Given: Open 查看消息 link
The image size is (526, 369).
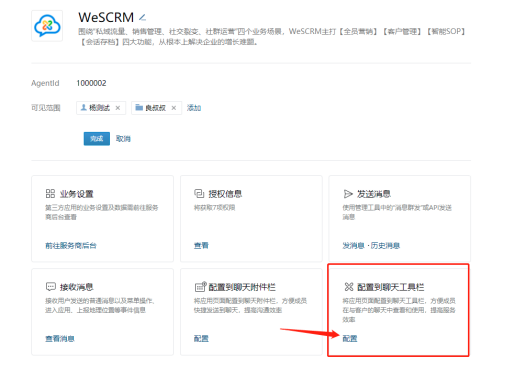Looking at the screenshot, I should point(60,339).
